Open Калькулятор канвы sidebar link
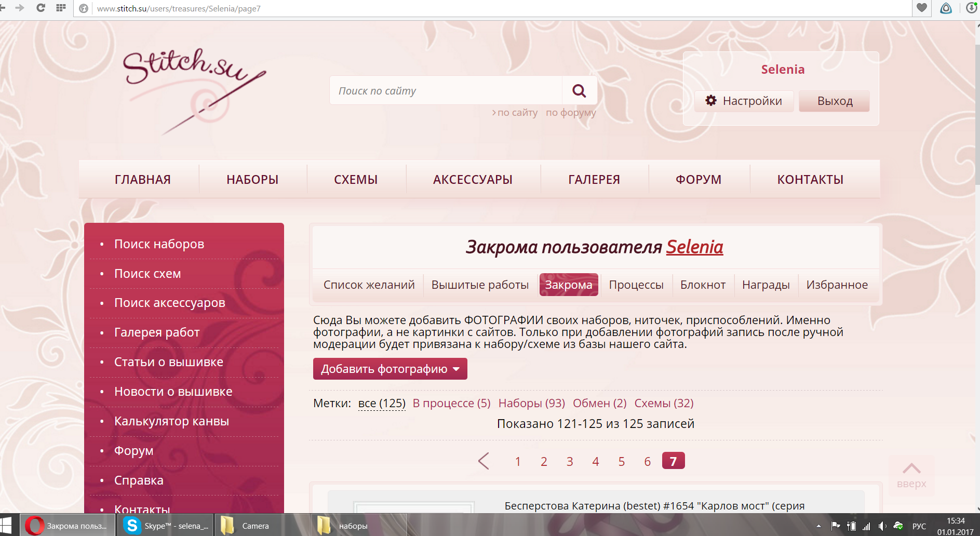The height and width of the screenshot is (536, 980). (x=171, y=421)
